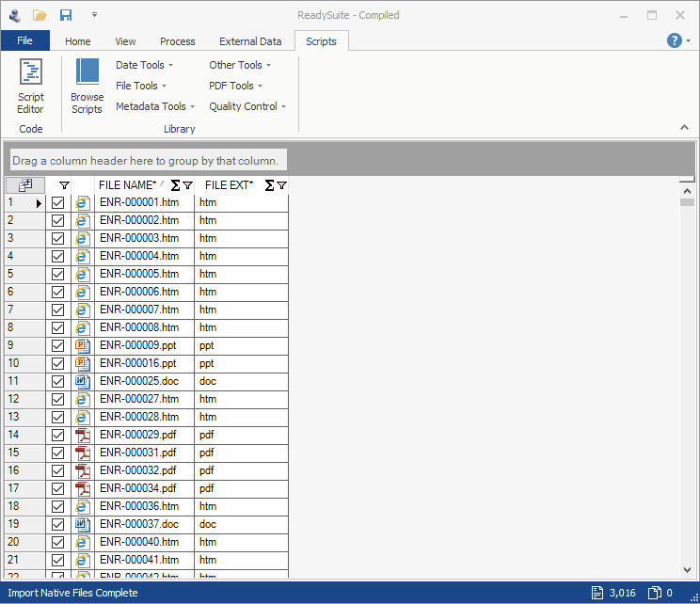Viewport: 700px width, 604px height.
Task: Open the Script Editor
Action: tap(31, 85)
